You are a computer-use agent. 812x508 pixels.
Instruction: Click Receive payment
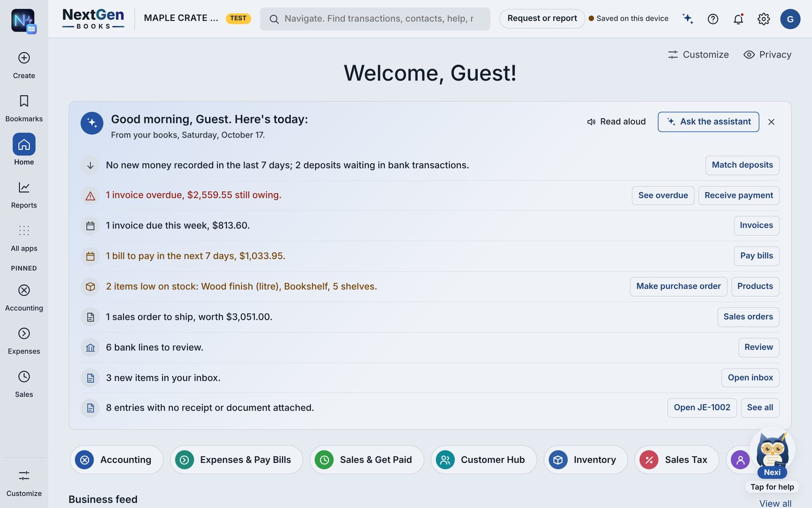739,196
